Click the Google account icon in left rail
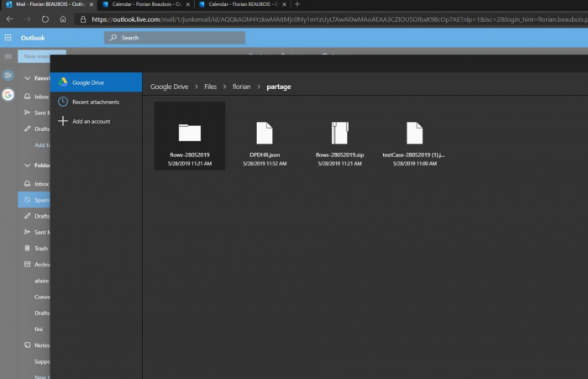The height and width of the screenshot is (379, 588). pos(8,94)
